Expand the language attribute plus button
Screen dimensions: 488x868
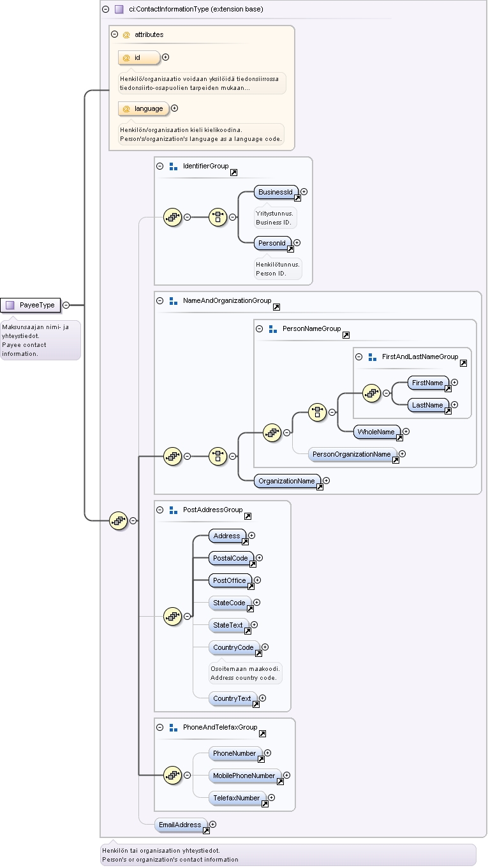(x=175, y=108)
